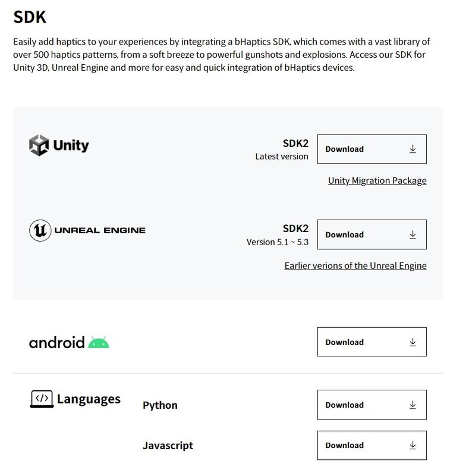
Task: Open the Unity Migration Package link
Action: click(377, 180)
